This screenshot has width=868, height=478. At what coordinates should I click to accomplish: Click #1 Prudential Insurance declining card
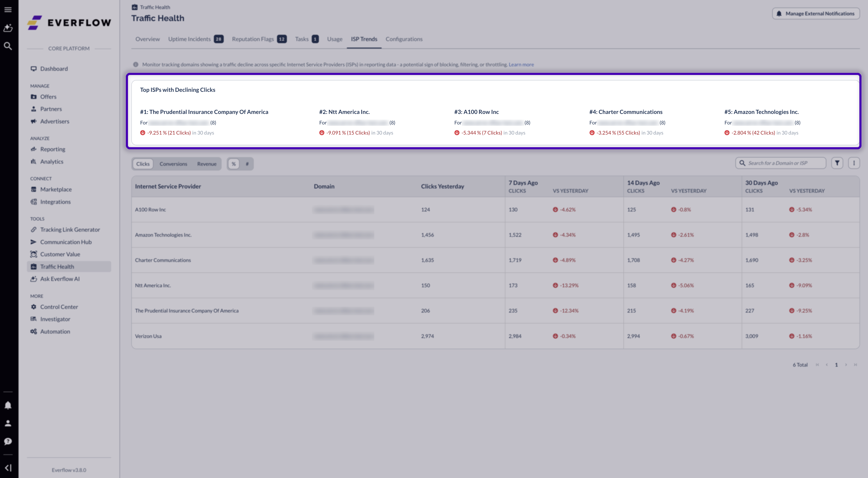point(204,122)
